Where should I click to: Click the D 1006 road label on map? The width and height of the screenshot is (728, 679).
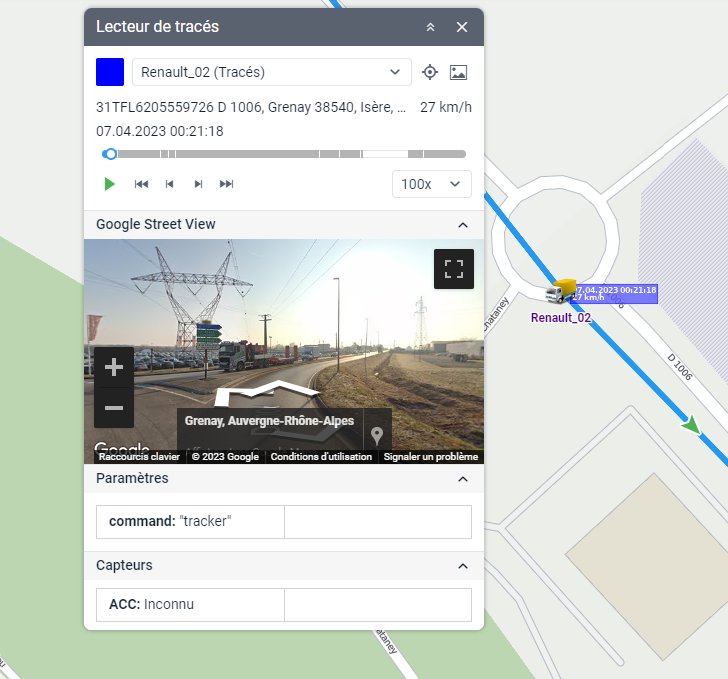[680, 367]
